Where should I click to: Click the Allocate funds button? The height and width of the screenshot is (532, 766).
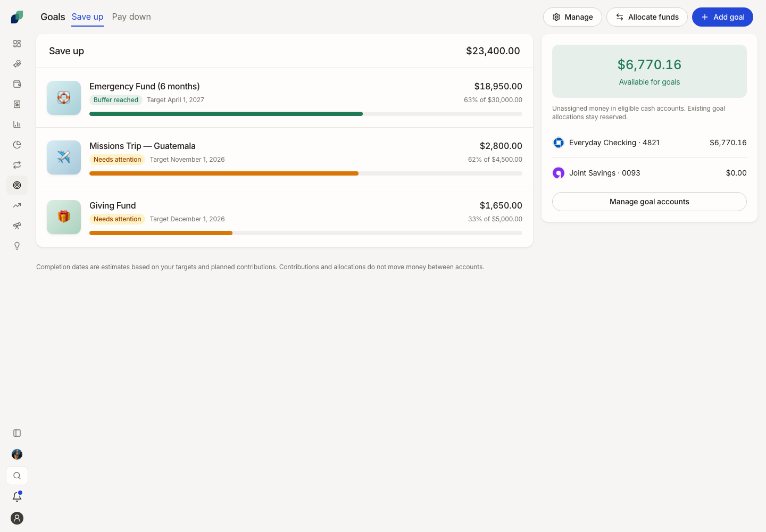[647, 17]
